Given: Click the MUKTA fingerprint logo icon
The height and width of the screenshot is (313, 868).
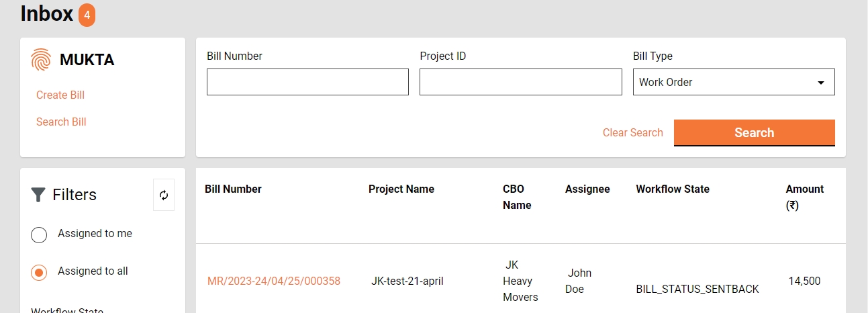Looking at the screenshot, I should (x=41, y=60).
